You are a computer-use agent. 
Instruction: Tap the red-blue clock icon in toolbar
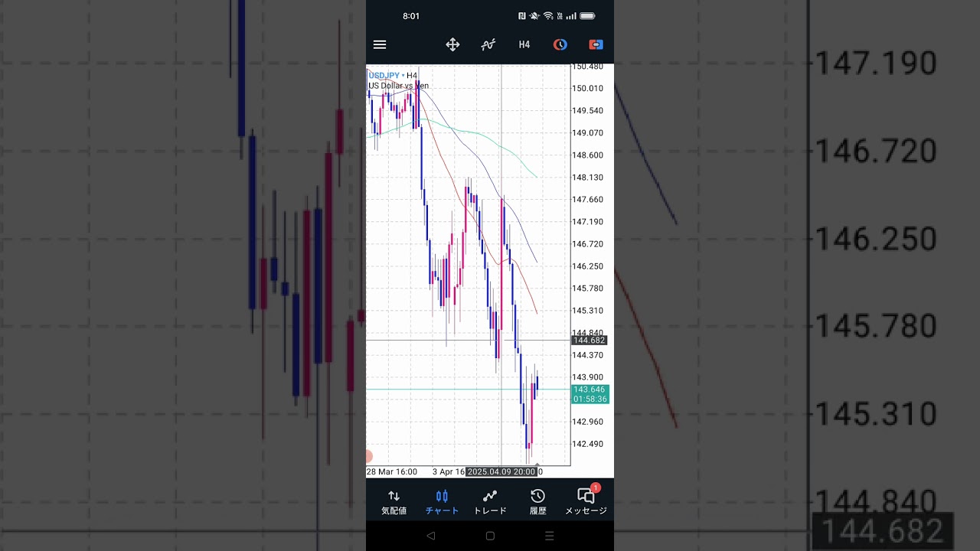pyautogui.click(x=560, y=45)
